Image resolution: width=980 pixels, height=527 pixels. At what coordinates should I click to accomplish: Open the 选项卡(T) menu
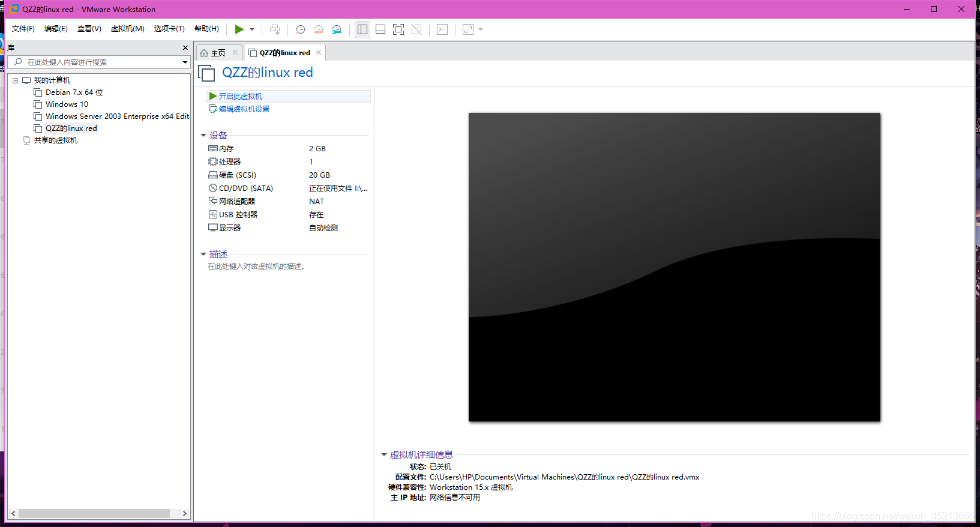pos(169,29)
